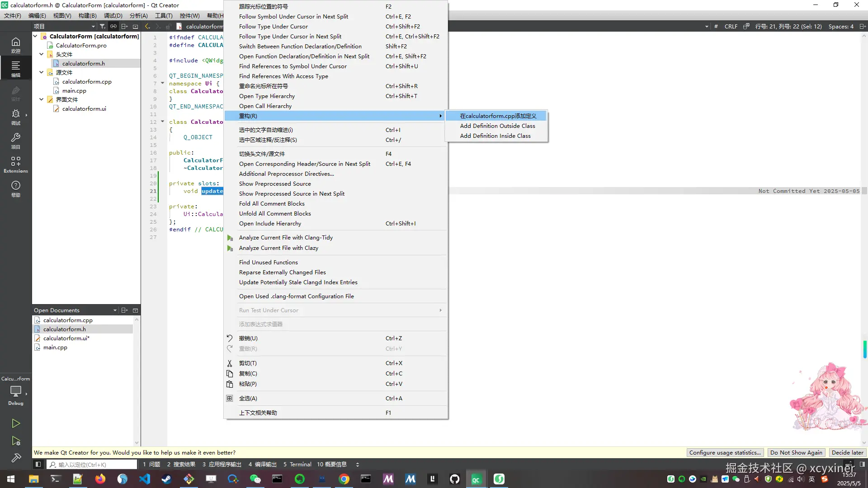Viewport: 868px width, 488px height.
Task: Split the editor view icon
Action: pos(863,26)
